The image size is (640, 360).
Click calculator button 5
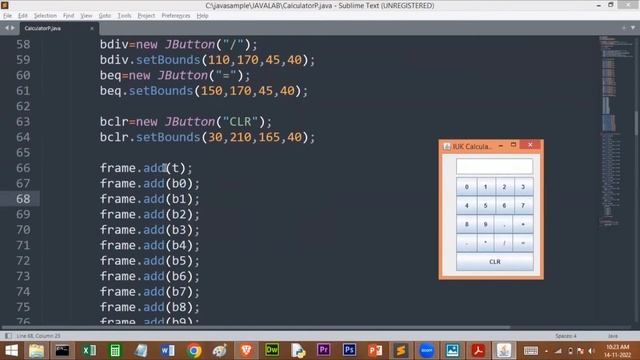coord(485,206)
